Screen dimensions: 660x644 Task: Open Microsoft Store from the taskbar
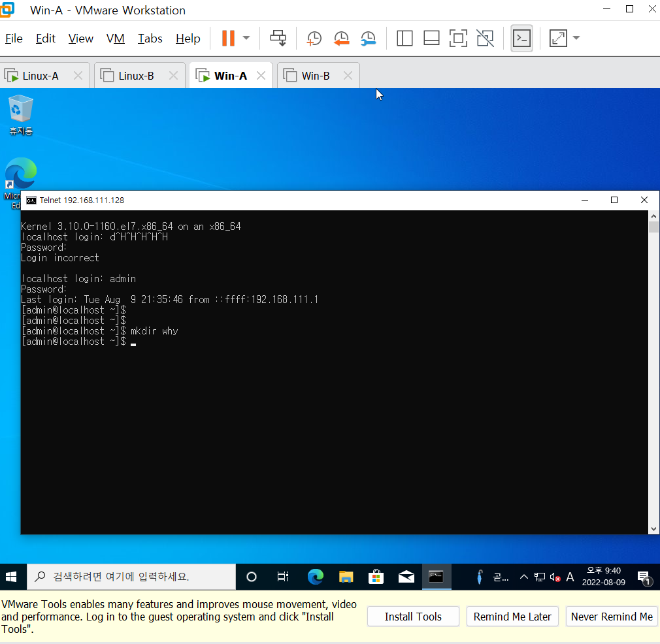[376, 577]
